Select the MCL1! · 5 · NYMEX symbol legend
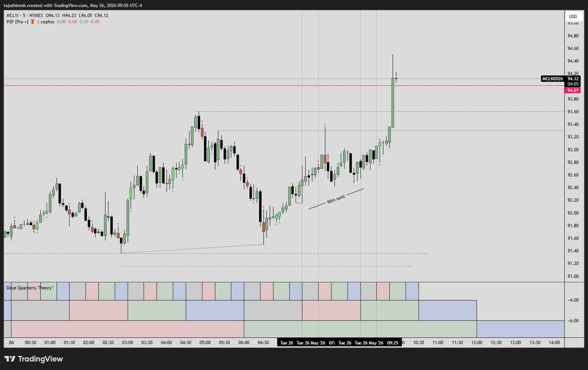Image resolution: width=588 pixels, height=370 pixels. (25, 15)
